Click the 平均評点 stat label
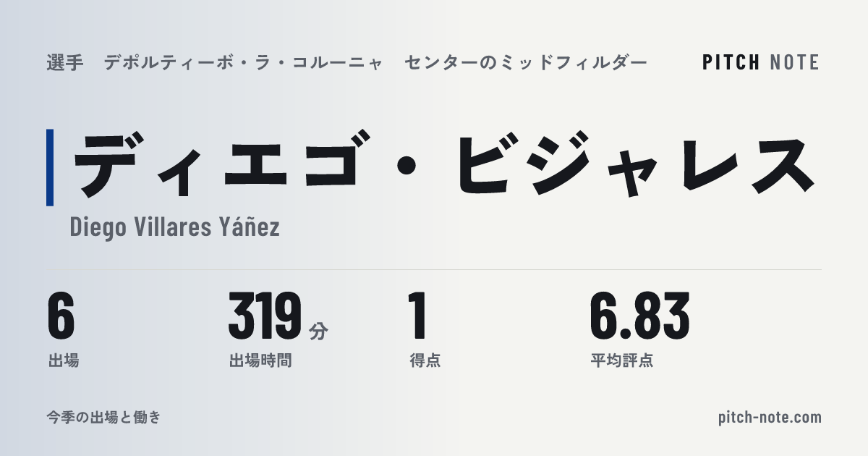Viewport: 868px width, 456px height. [621, 360]
